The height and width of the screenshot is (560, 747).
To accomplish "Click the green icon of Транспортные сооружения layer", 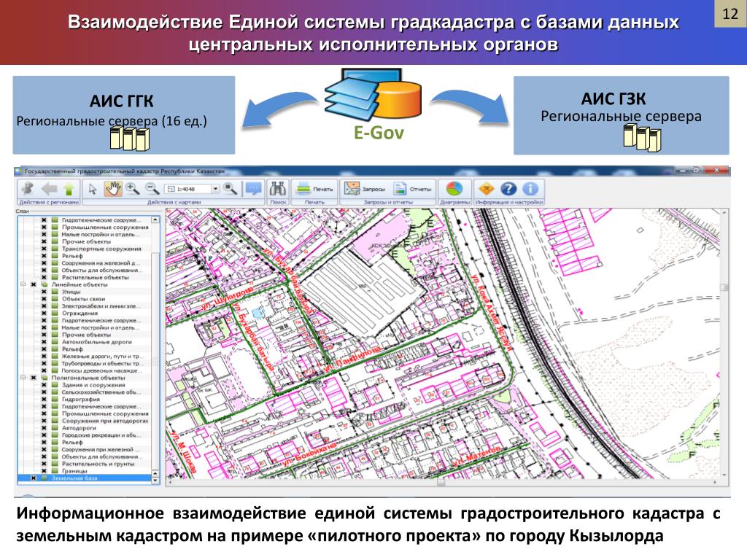I will tap(55, 249).
